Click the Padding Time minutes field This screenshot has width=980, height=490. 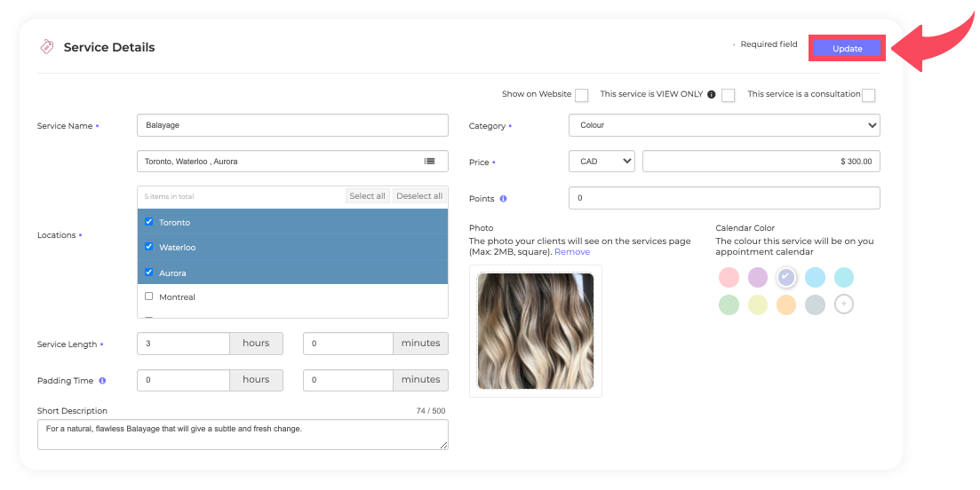pyautogui.click(x=348, y=380)
